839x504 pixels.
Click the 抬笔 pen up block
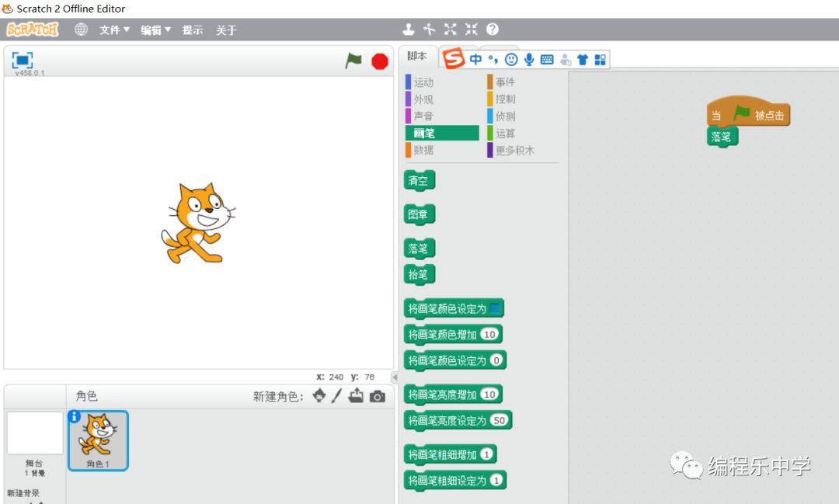(x=419, y=274)
